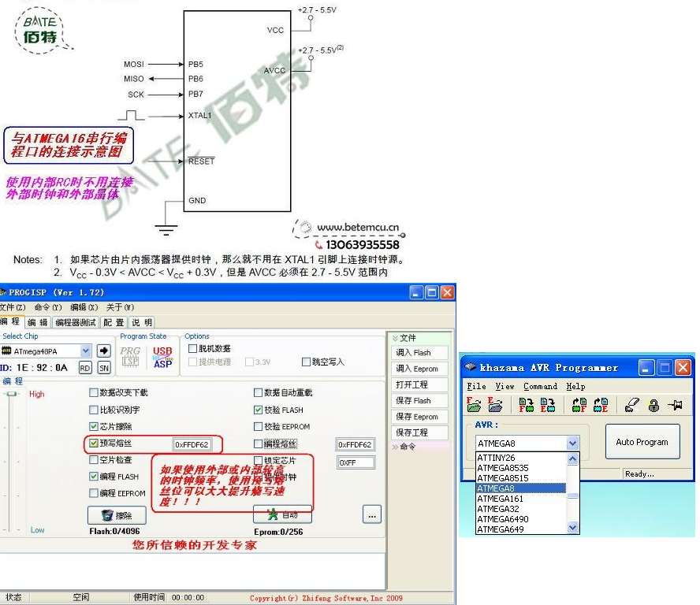This screenshot has height=605, width=700.
Task: Click 打开工程 button
Action: point(419,384)
